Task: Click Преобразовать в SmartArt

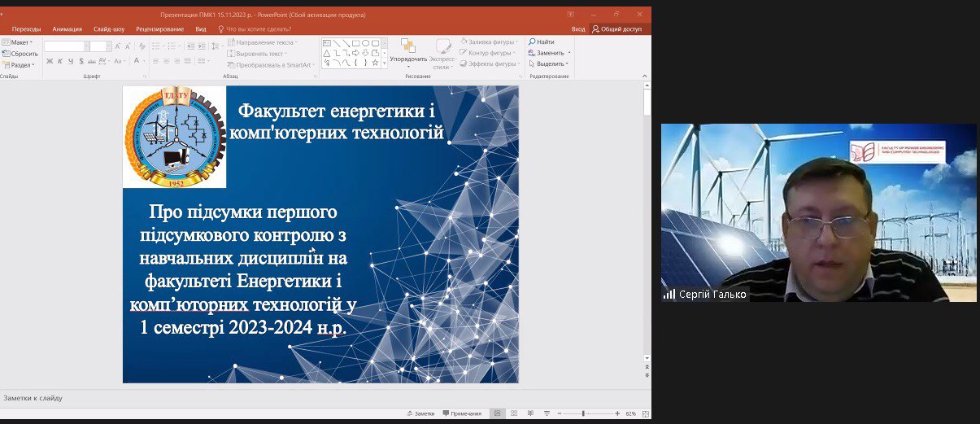Action: [272, 64]
